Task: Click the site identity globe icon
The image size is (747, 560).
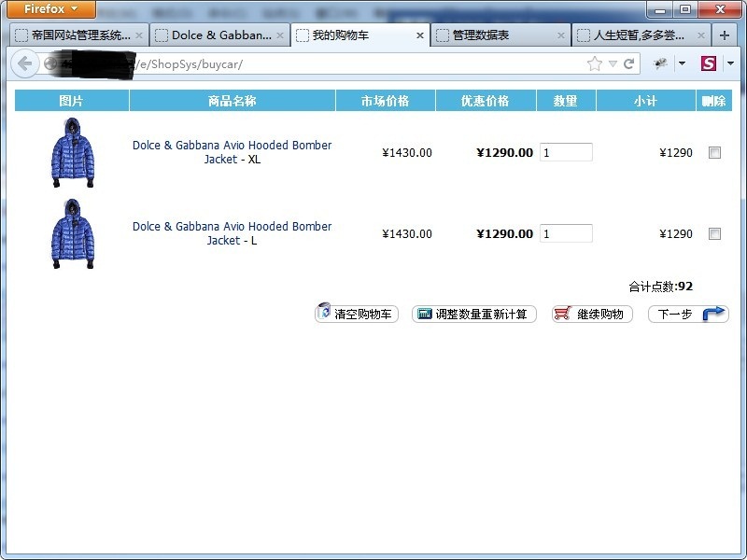Action: (x=50, y=63)
